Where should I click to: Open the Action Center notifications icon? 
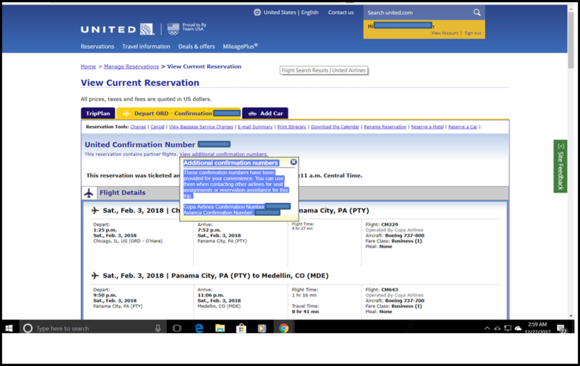[x=562, y=328]
